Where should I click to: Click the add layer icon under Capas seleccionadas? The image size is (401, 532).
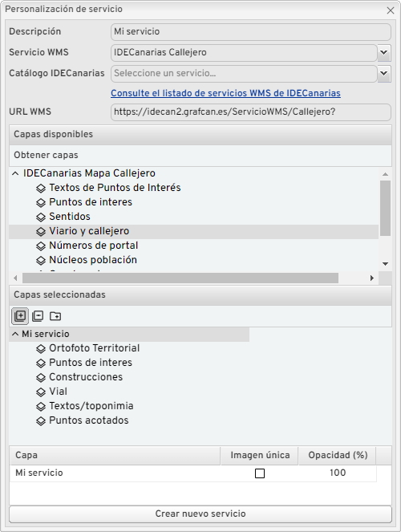[x=20, y=316]
